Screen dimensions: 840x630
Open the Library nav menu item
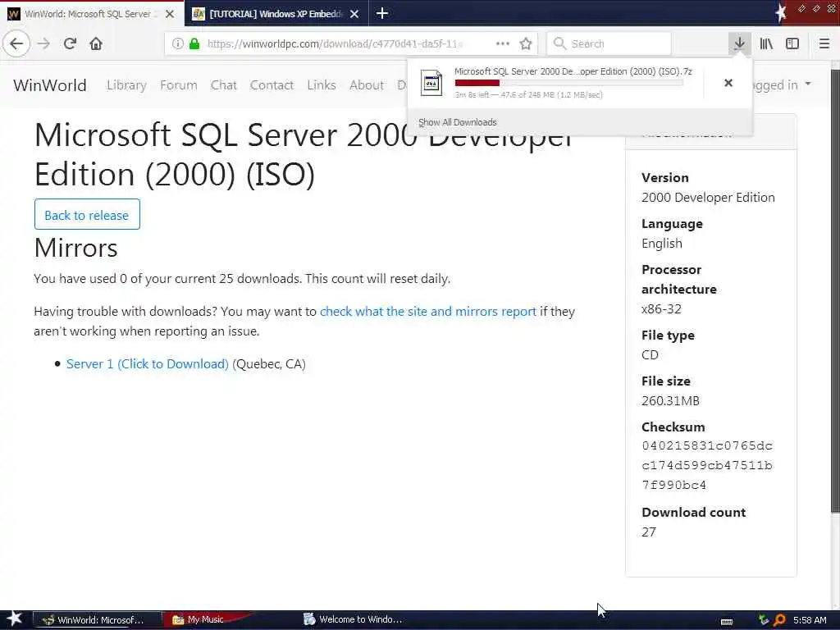[x=126, y=84]
